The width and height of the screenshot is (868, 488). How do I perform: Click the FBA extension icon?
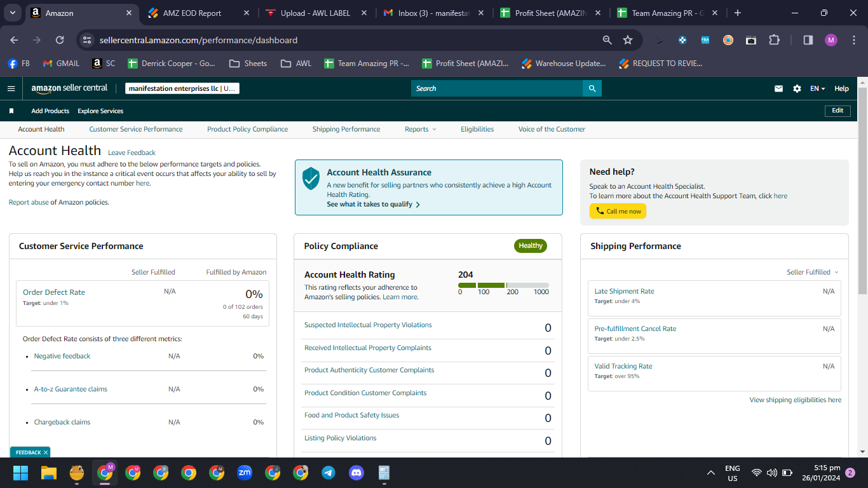coord(705,40)
